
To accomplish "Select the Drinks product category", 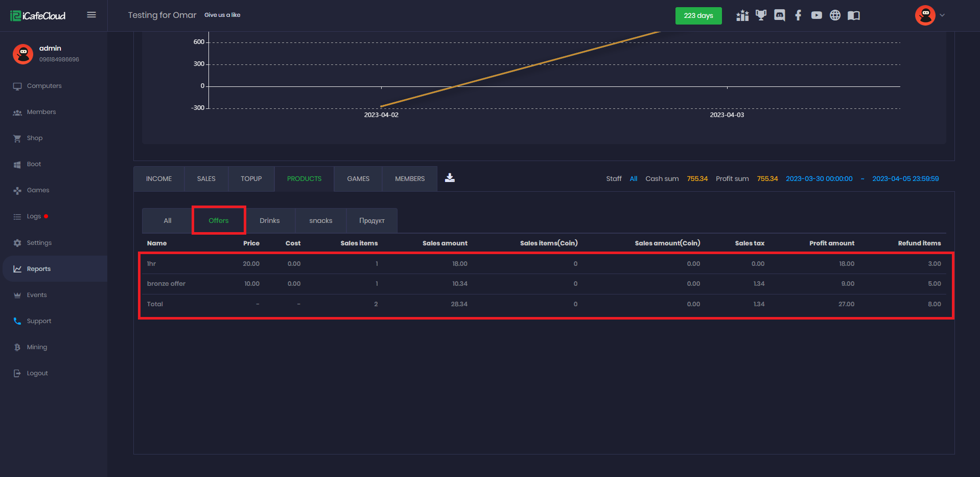I will [269, 221].
